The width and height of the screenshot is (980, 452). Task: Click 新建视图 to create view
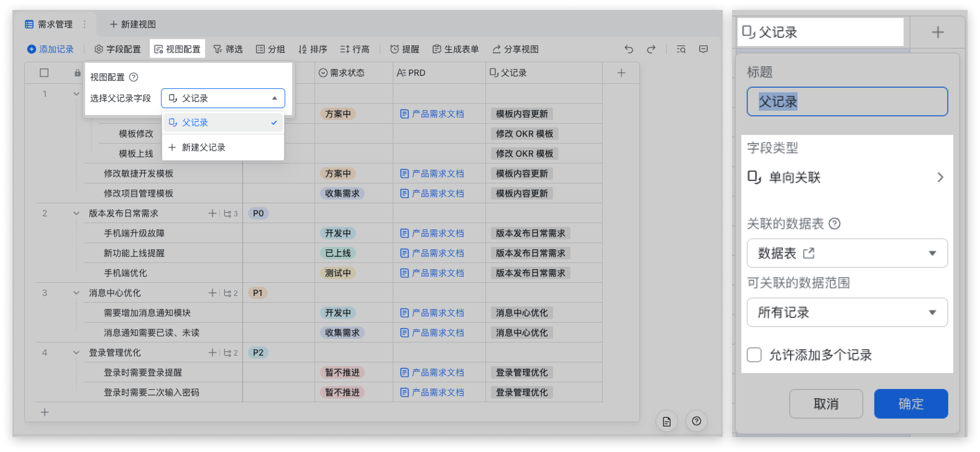133,24
